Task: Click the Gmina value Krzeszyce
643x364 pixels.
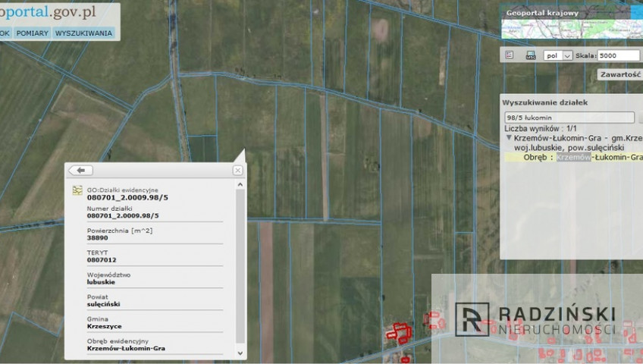Action: (104, 326)
